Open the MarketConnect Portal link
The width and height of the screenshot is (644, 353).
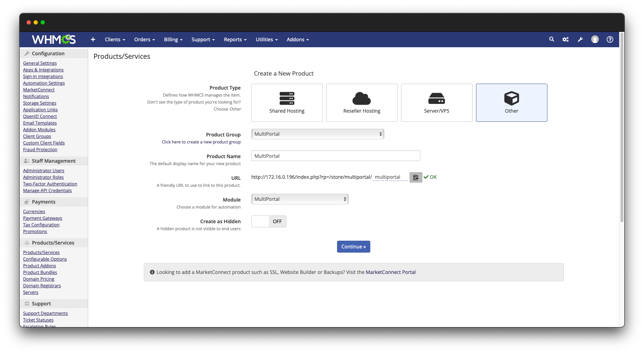[x=391, y=272]
